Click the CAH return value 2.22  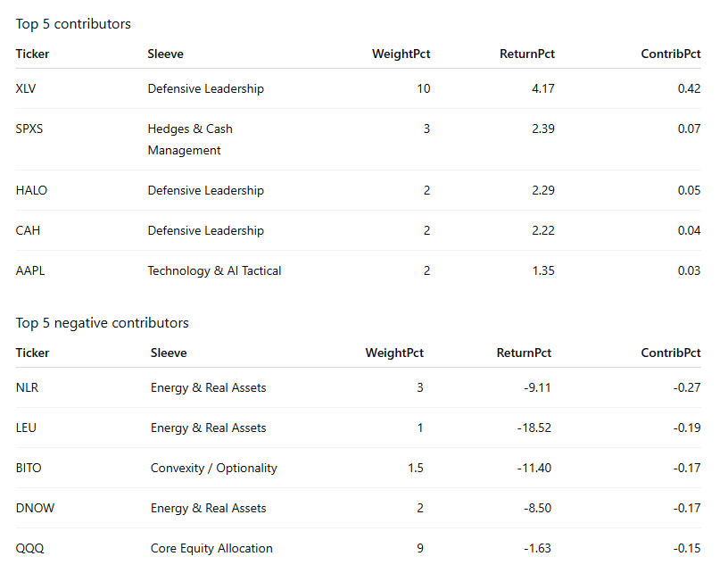[x=543, y=230]
